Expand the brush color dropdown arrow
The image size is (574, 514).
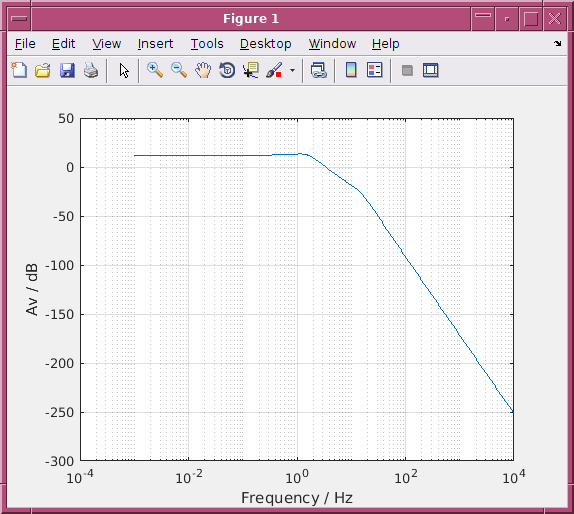pyautogui.click(x=292, y=70)
